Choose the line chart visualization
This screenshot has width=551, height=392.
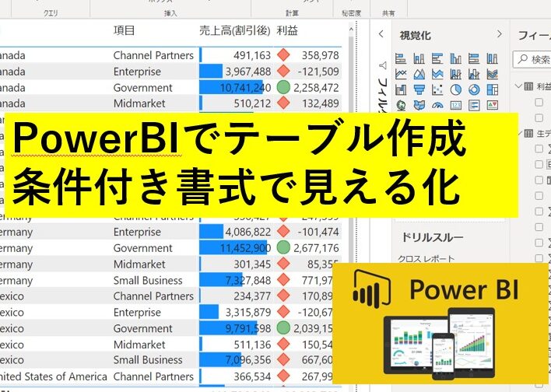pos(402,75)
